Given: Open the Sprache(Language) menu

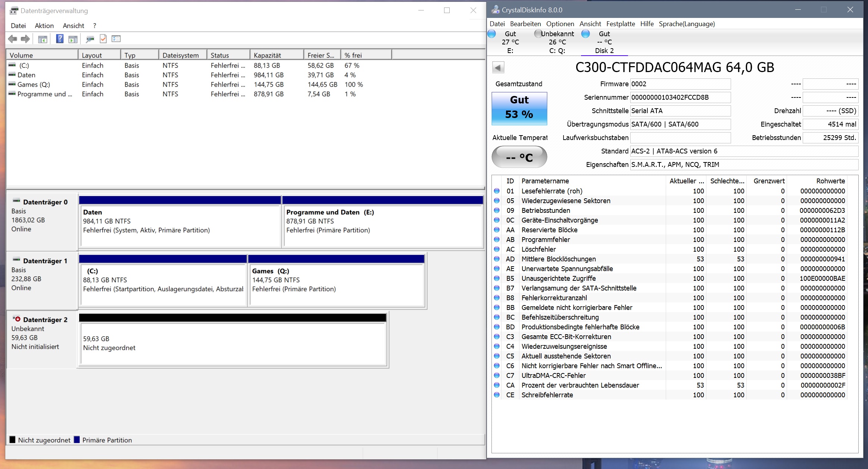Looking at the screenshot, I should click(x=686, y=24).
